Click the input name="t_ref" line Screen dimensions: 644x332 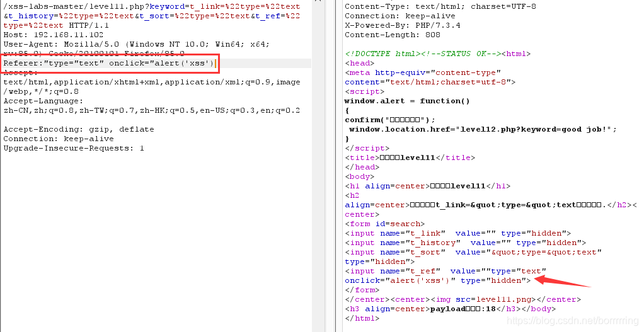point(446,271)
